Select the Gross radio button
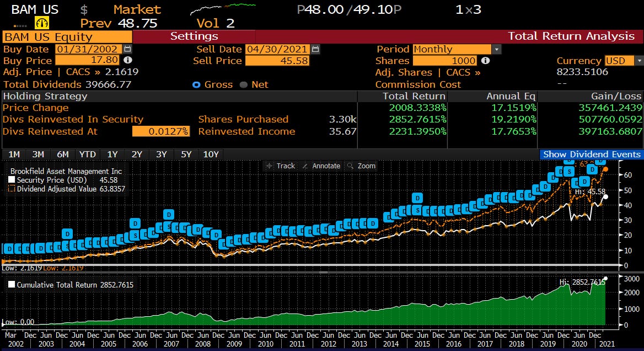 [196, 84]
